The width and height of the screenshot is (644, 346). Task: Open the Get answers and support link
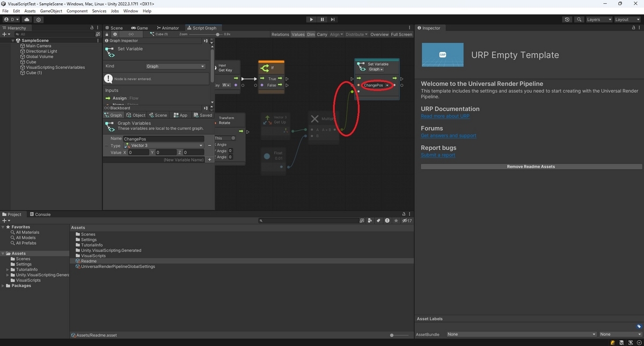(448, 136)
